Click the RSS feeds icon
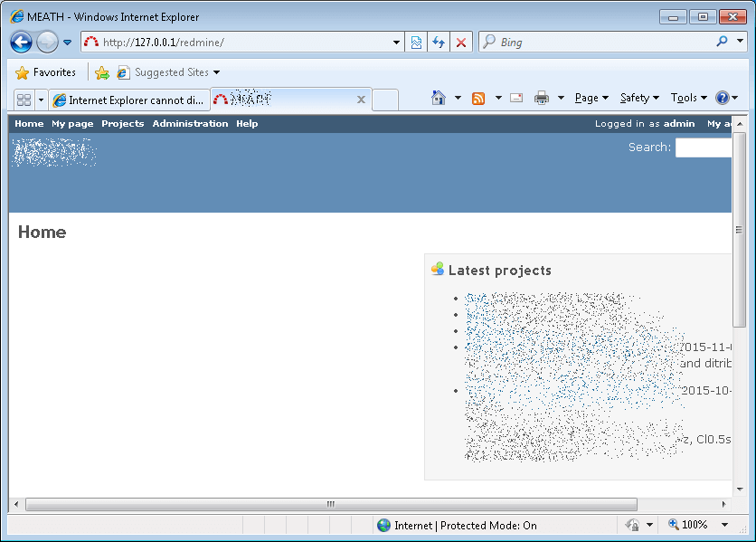Screen dimensions: 756x542 pyautogui.click(x=478, y=98)
